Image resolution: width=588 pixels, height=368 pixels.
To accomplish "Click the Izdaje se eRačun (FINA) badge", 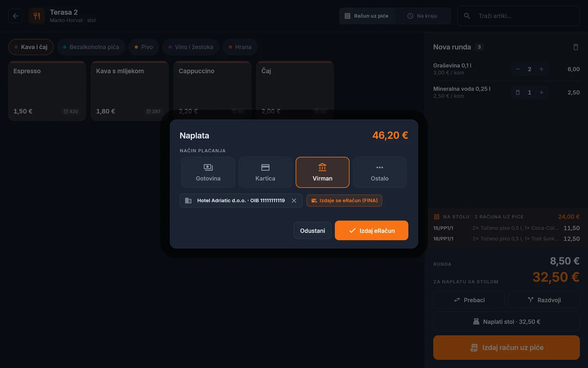I will (x=344, y=200).
